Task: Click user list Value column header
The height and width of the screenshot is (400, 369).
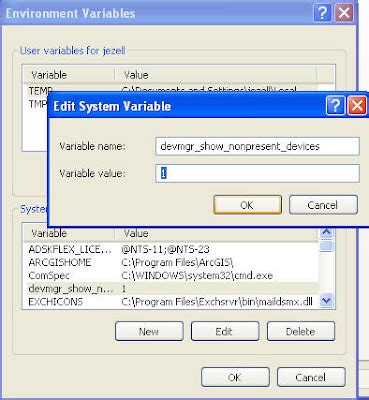Action: point(216,75)
